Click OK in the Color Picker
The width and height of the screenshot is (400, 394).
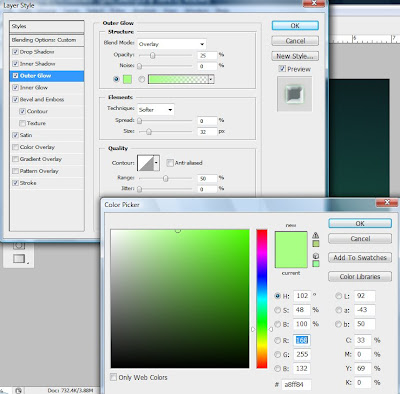tap(360, 223)
